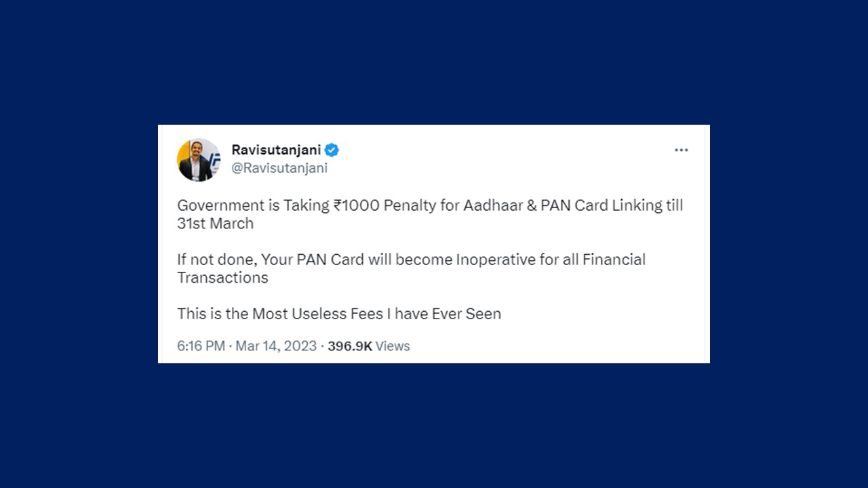Click the 6:16 PM timestamp
The height and width of the screenshot is (488, 868).
pos(201,346)
